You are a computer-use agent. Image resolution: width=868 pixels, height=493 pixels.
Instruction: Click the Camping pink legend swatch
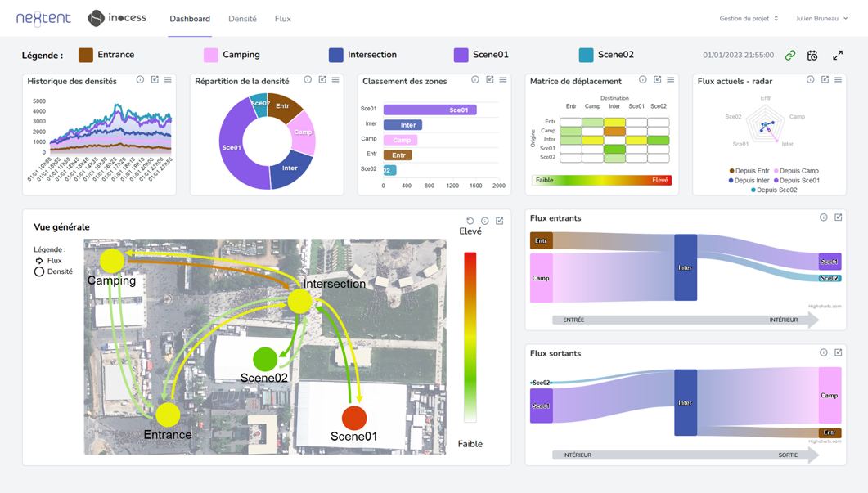tap(211, 55)
